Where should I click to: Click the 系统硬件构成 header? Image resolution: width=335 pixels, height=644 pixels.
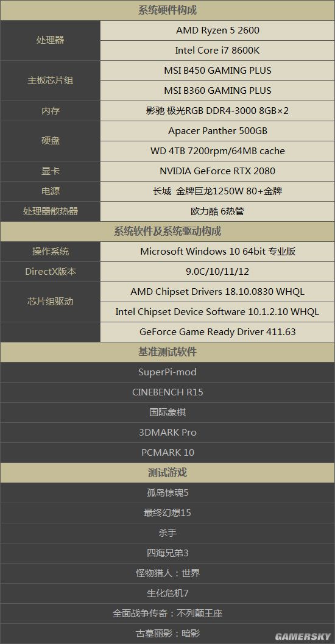point(167,10)
